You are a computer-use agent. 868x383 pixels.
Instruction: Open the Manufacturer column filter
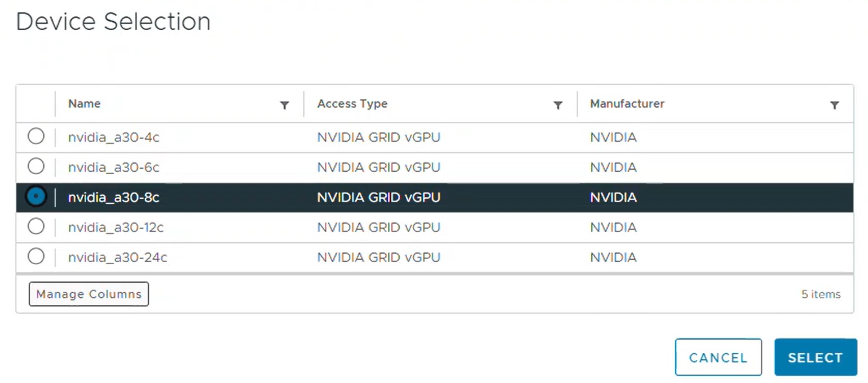pyautogui.click(x=834, y=105)
